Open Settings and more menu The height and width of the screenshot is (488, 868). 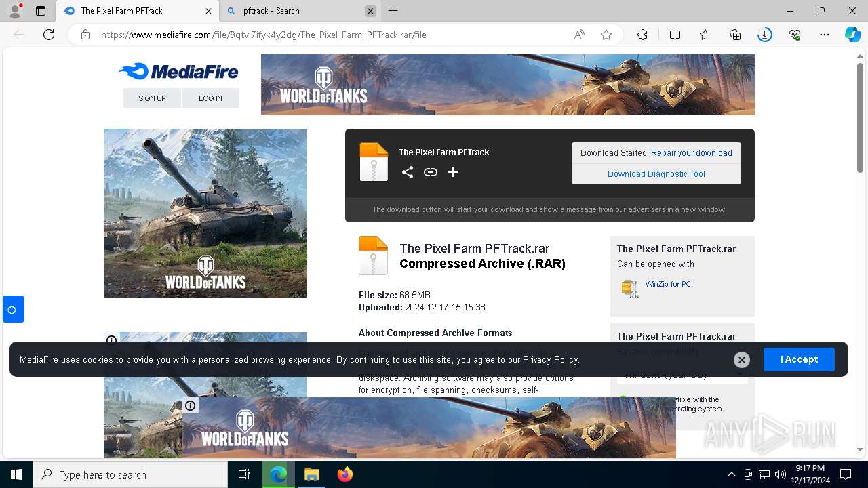click(x=825, y=35)
